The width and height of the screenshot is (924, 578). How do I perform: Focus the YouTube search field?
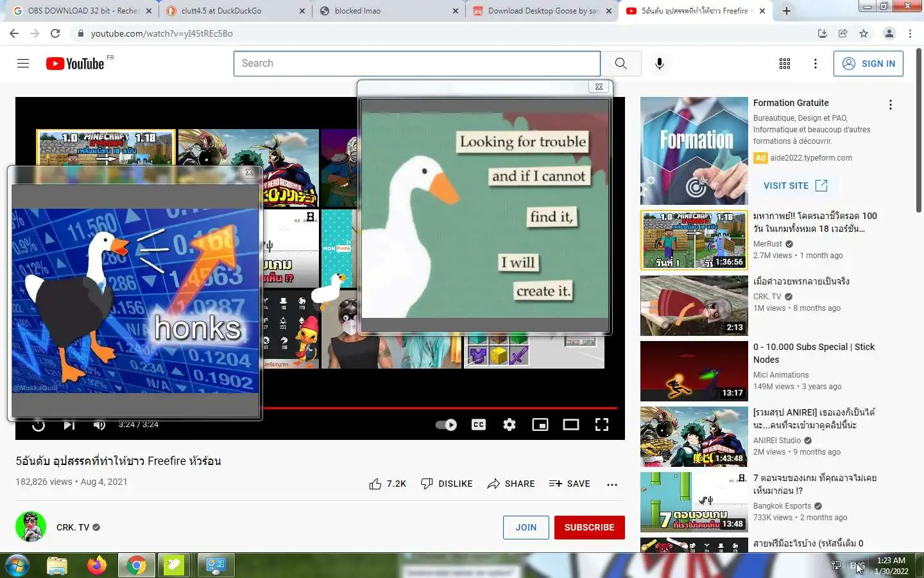point(417,63)
